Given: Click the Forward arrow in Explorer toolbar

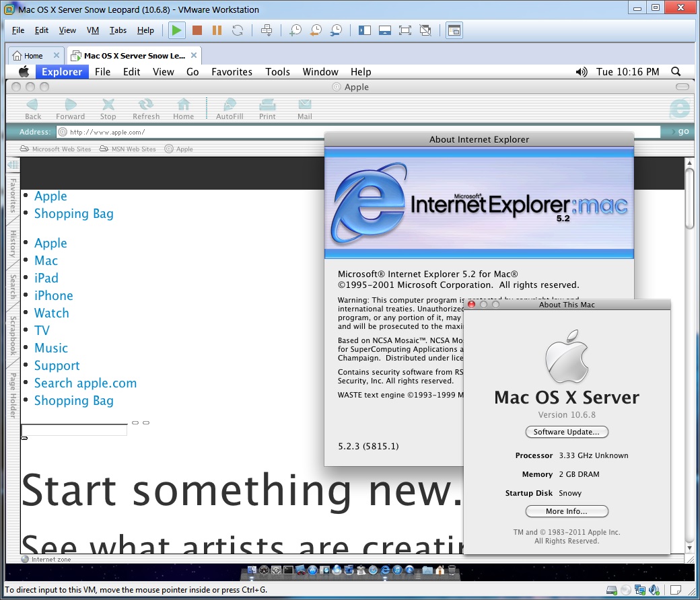Looking at the screenshot, I should (x=70, y=109).
